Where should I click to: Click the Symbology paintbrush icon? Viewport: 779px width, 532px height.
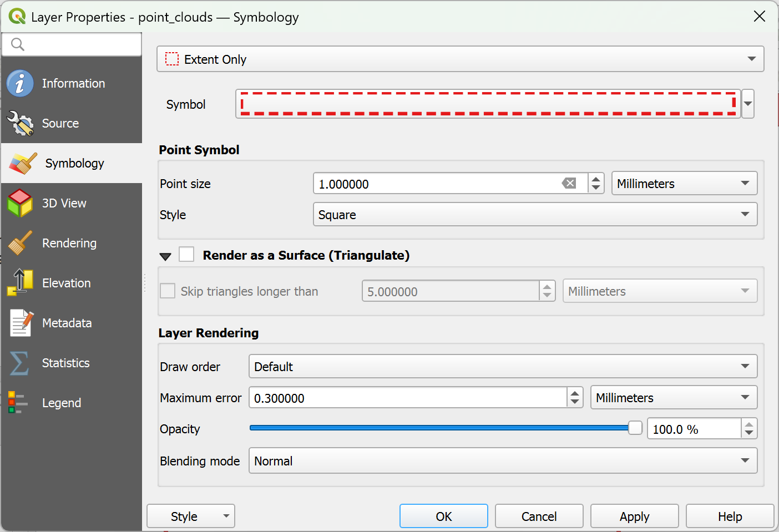tap(23, 163)
